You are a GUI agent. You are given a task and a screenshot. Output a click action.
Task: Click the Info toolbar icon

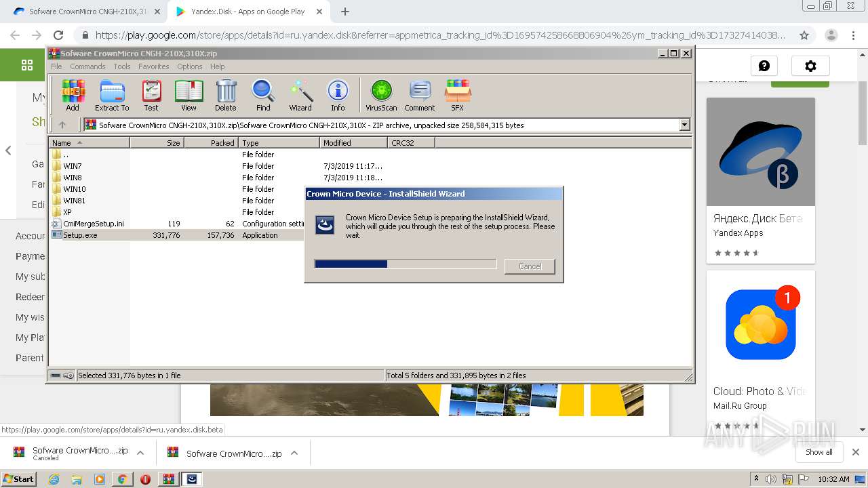(x=338, y=95)
